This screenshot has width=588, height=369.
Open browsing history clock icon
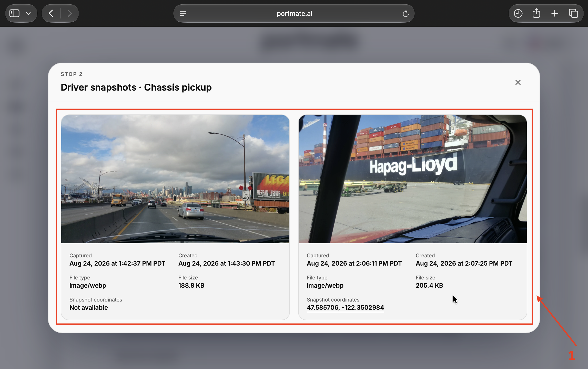(518, 13)
